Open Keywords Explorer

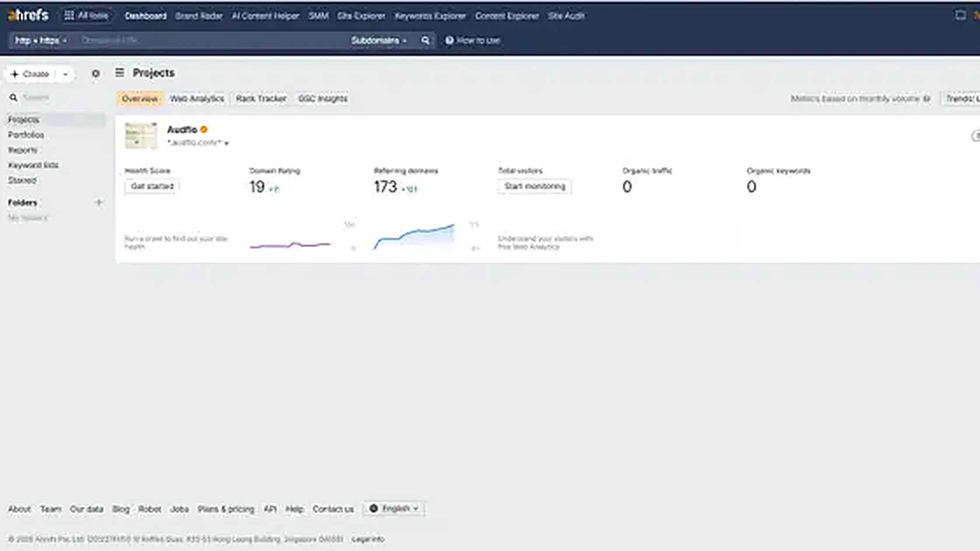click(430, 16)
